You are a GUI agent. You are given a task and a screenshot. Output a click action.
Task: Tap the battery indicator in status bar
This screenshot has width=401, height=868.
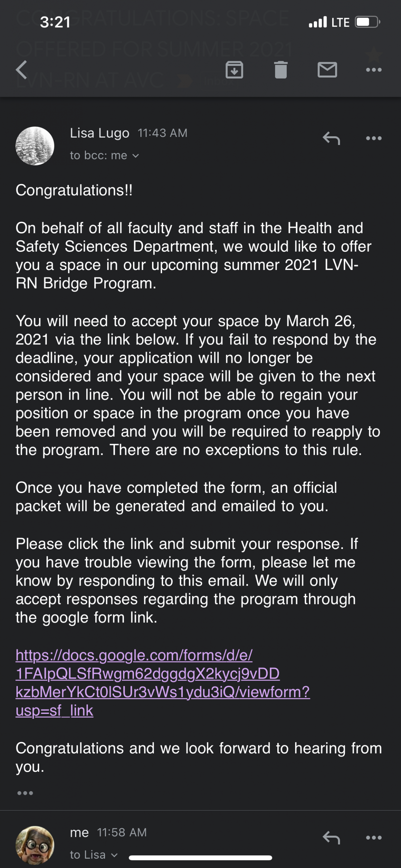(x=368, y=22)
